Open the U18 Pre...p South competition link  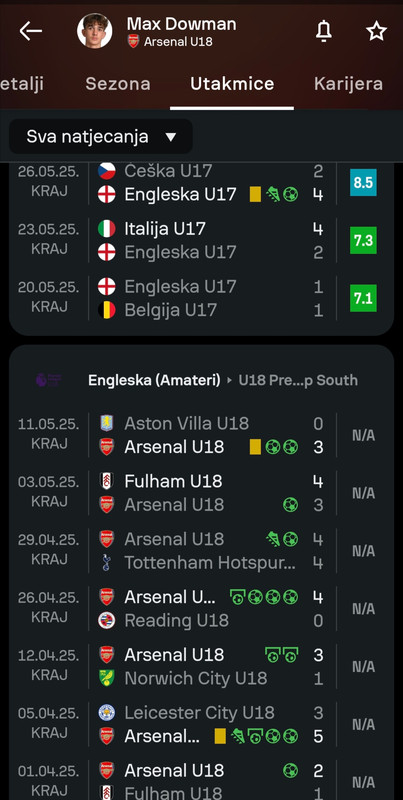point(298,380)
